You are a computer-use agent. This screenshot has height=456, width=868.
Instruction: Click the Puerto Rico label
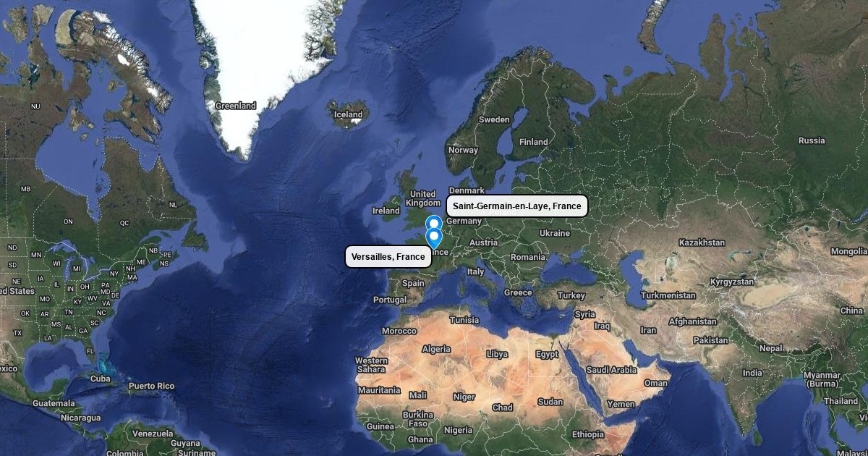[152, 386]
